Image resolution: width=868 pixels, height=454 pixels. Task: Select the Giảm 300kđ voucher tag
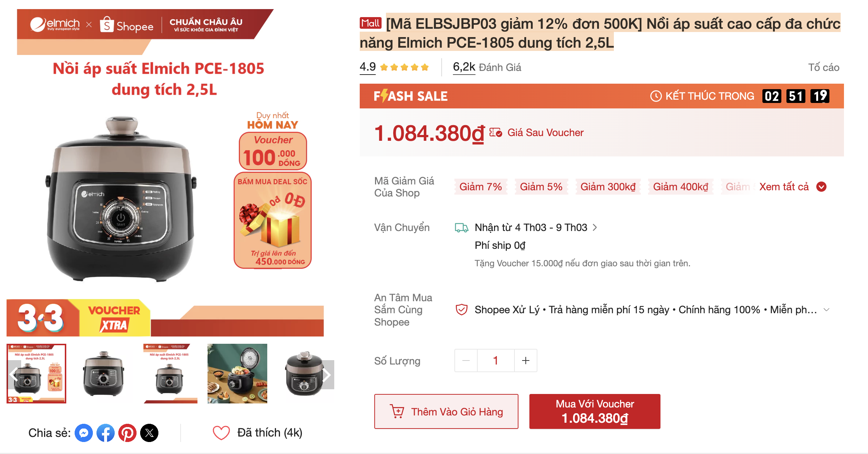click(x=608, y=187)
